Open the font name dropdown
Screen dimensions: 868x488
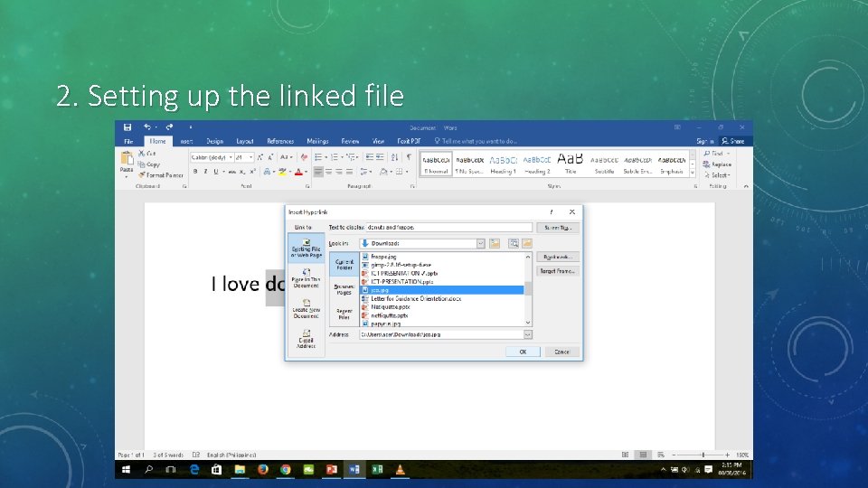231,157
